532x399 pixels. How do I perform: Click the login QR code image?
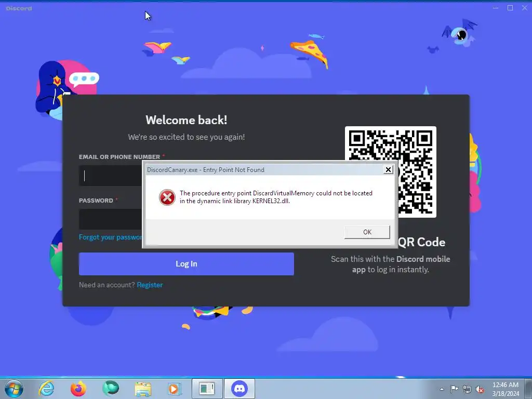[x=391, y=172]
